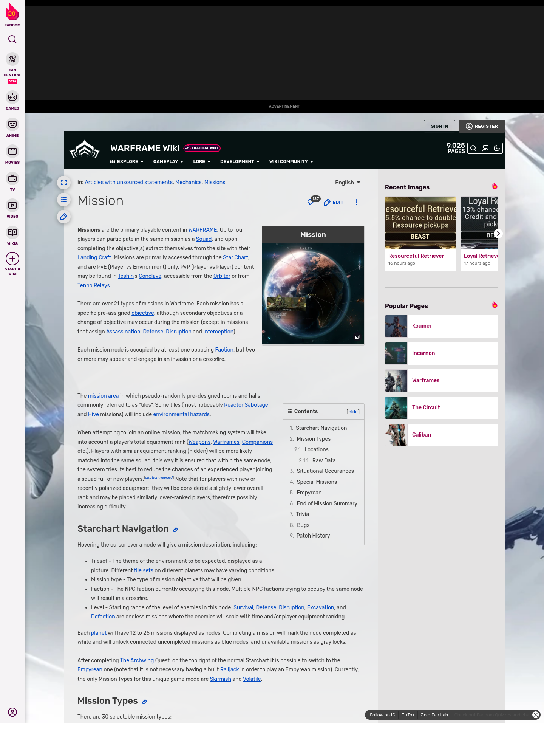
Task: Edit the Mission Types section
Action: click(145, 702)
